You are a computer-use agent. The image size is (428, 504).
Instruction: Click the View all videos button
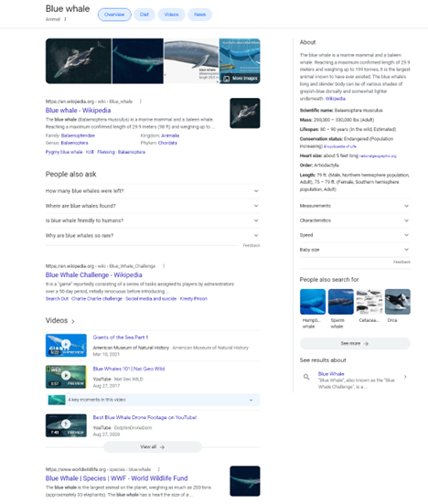click(x=153, y=446)
